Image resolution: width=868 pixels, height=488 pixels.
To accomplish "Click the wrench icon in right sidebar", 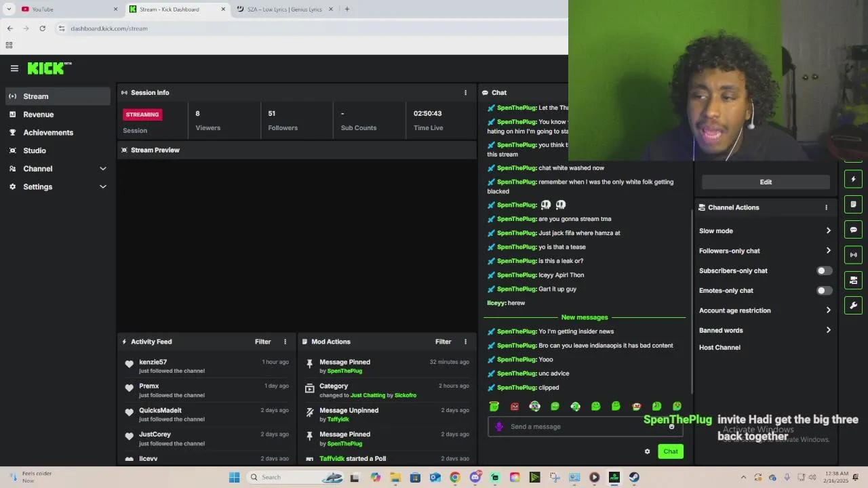I will click(853, 305).
